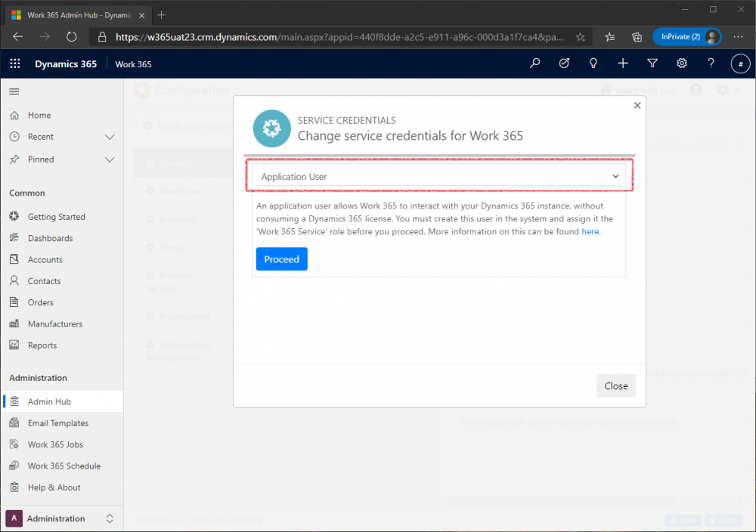Open Orders in sidebar
This screenshot has width=756, height=532.
pyautogui.click(x=62, y=302)
